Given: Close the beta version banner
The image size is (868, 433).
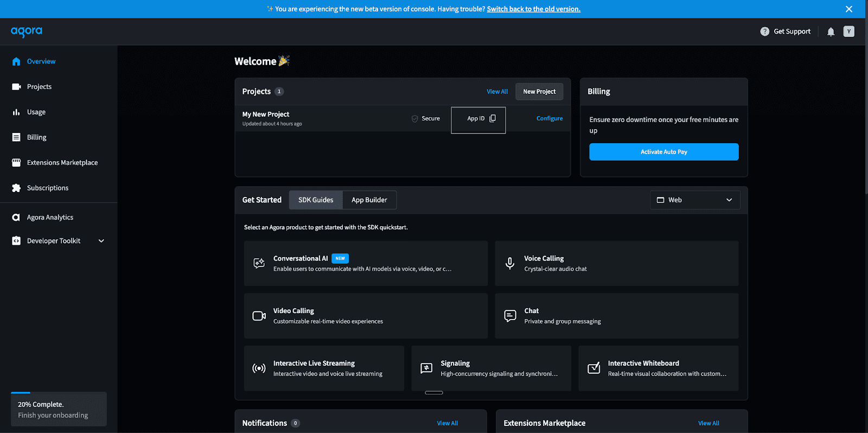Looking at the screenshot, I should click(x=848, y=9).
